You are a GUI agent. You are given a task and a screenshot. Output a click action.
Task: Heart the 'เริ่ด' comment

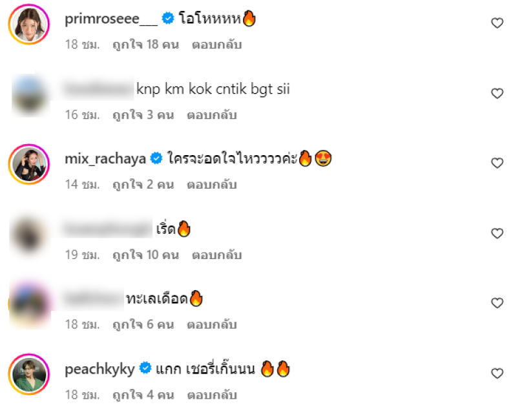pyautogui.click(x=497, y=233)
